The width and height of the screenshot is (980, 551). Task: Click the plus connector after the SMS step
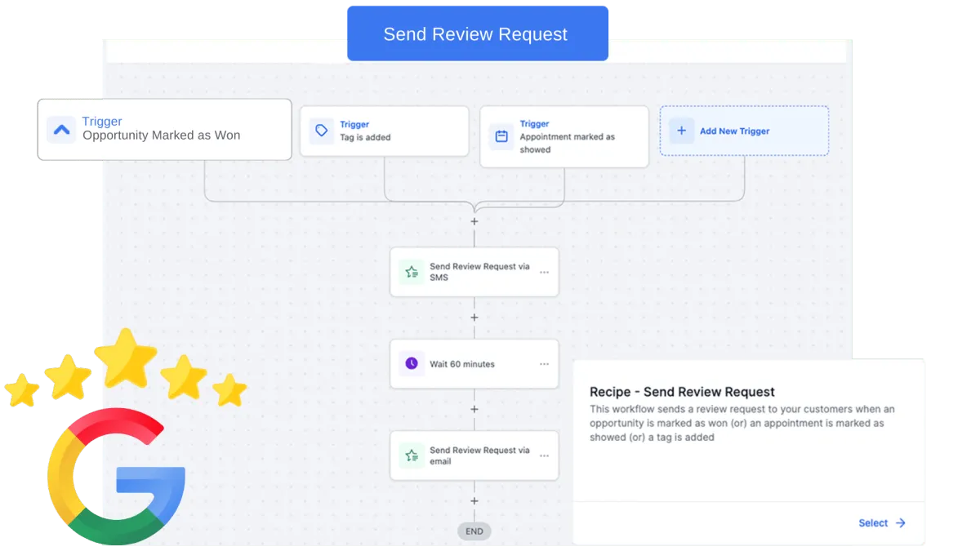point(474,317)
